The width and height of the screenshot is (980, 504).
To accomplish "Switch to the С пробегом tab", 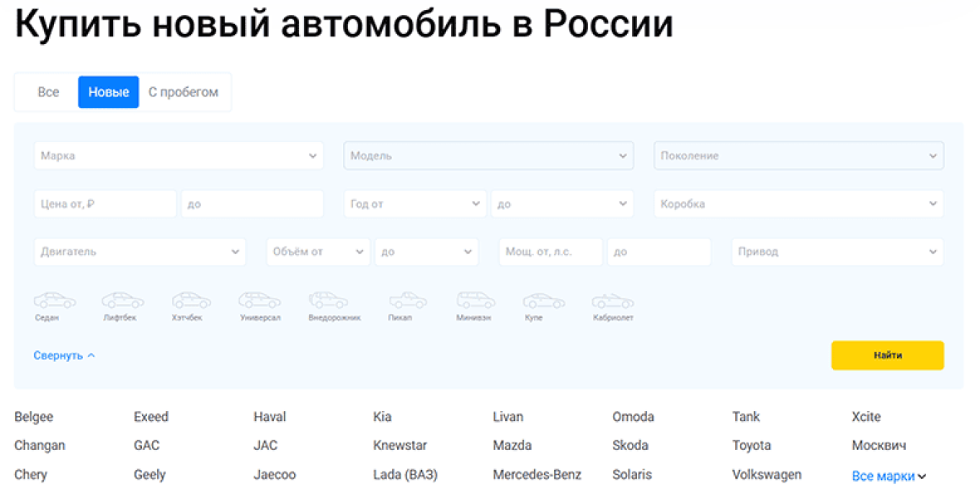I will (x=183, y=92).
